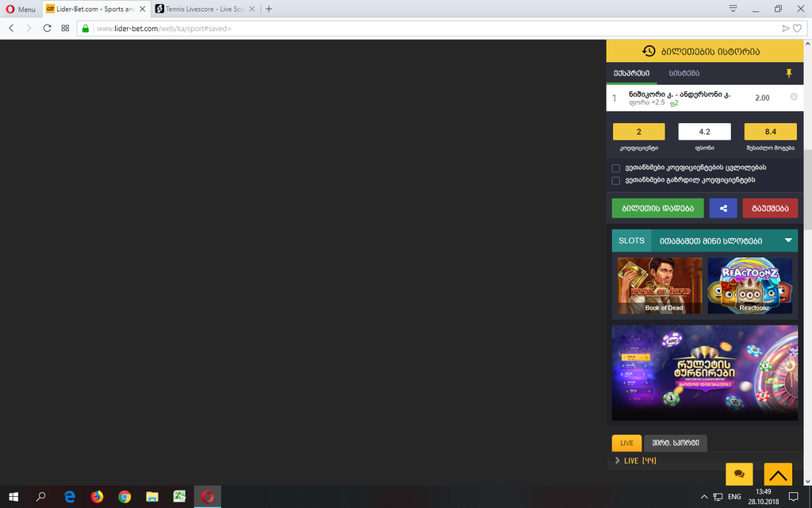Click the Opera taskbar icon
812x508 pixels.
pyautogui.click(x=208, y=497)
